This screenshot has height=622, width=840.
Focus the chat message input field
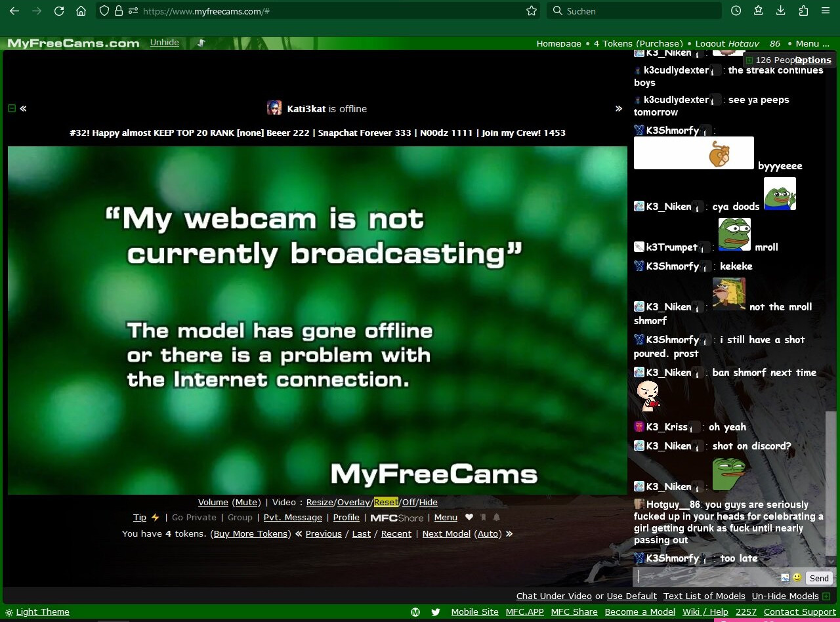[x=706, y=577]
